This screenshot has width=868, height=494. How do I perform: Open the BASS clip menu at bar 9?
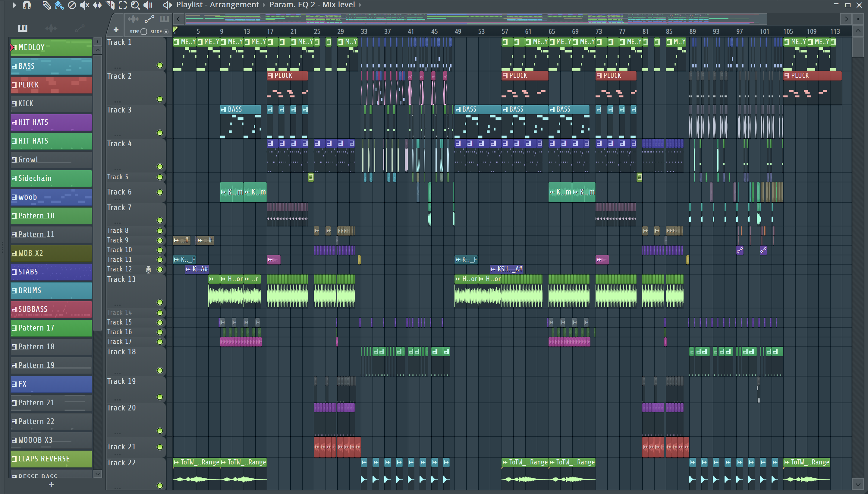click(223, 109)
